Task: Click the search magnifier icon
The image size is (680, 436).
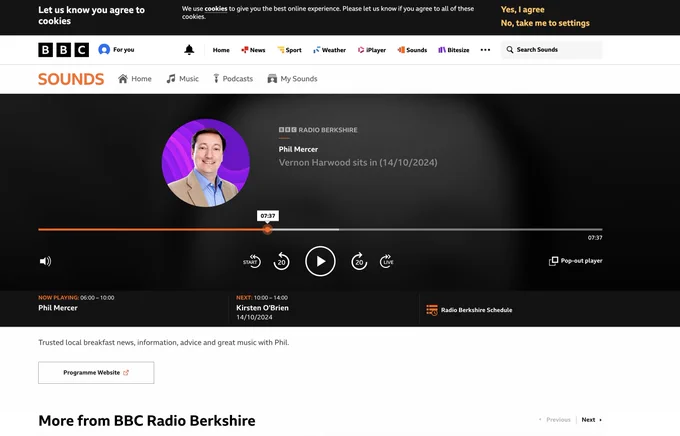Action: [x=510, y=49]
